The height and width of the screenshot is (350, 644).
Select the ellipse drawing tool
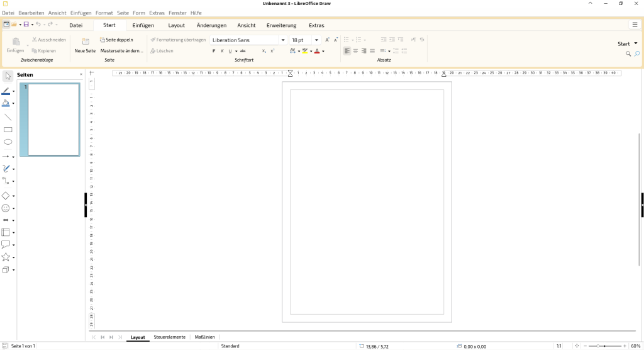click(x=8, y=142)
